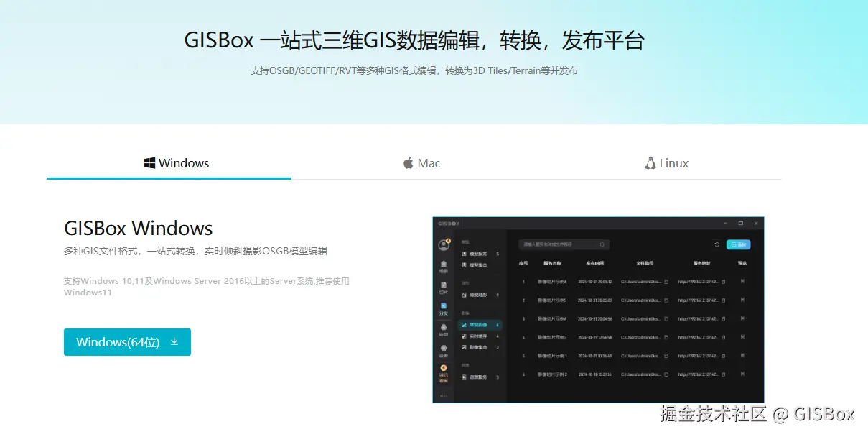Switch to the Mac download tab
This screenshot has height=437, width=868.
tap(421, 163)
